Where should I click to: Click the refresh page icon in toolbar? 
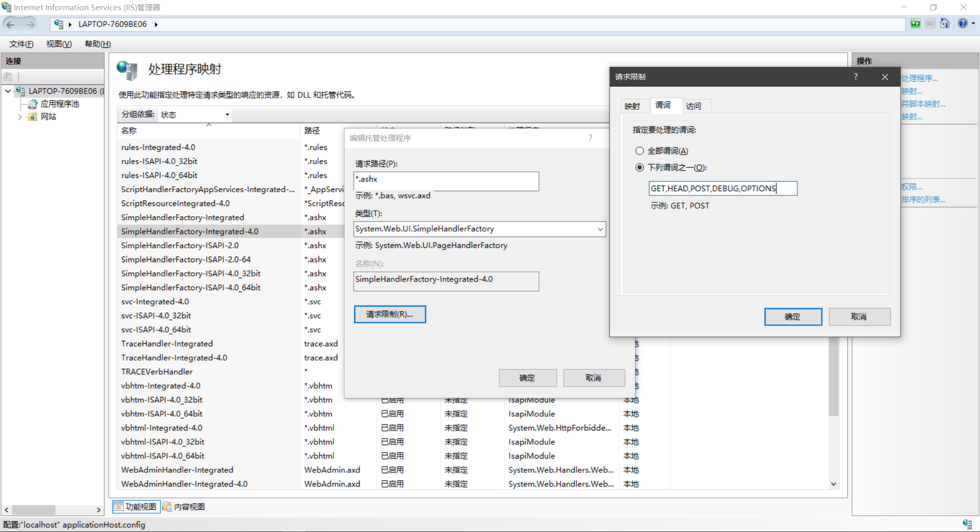pos(916,23)
